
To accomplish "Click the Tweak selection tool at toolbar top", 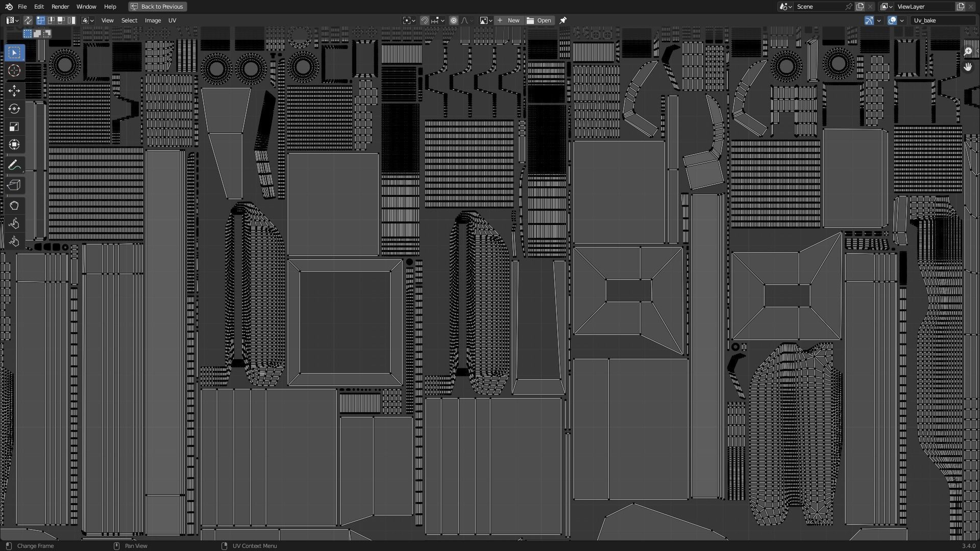I will (x=14, y=53).
